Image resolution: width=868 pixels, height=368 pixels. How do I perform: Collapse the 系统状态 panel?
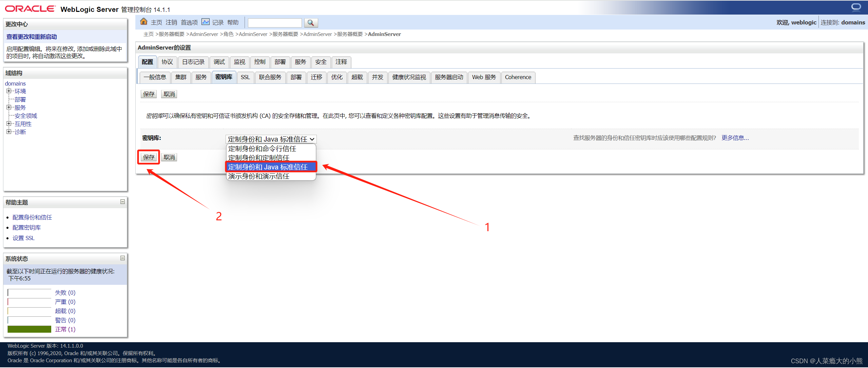pyautogui.click(x=122, y=258)
